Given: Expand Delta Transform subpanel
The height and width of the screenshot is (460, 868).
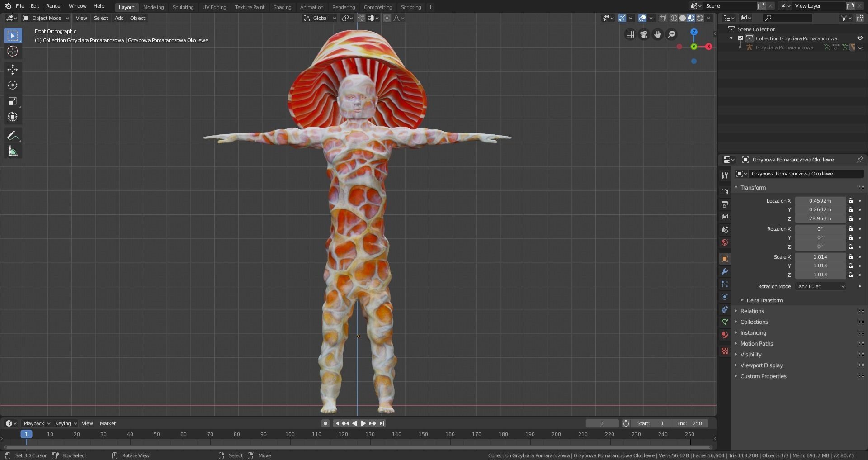Looking at the screenshot, I should pyautogui.click(x=764, y=300).
